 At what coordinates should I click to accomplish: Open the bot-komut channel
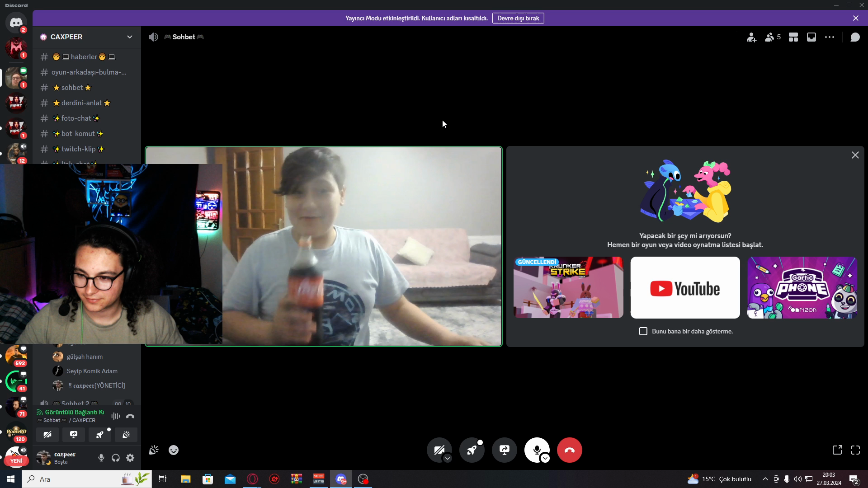pos(87,134)
